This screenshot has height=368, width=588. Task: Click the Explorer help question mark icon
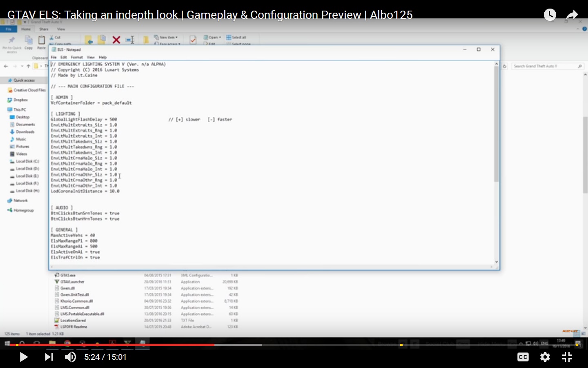pos(584,29)
